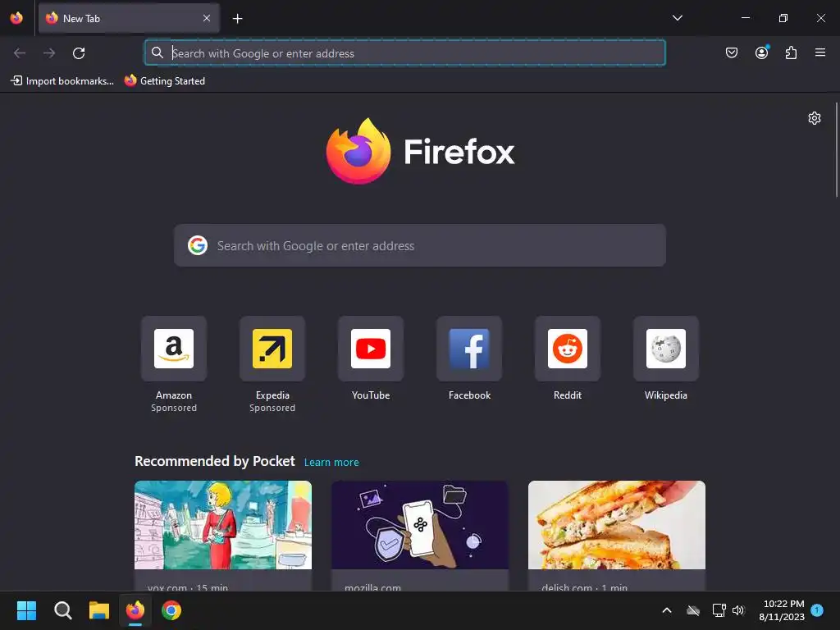Expand the list all tabs chevron
Screen dimensions: 840x630
(677, 18)
